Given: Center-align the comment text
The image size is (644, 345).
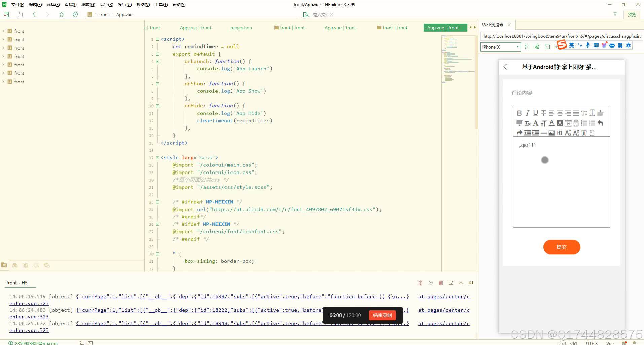Looking at the screenshot, I should (560, 113).
